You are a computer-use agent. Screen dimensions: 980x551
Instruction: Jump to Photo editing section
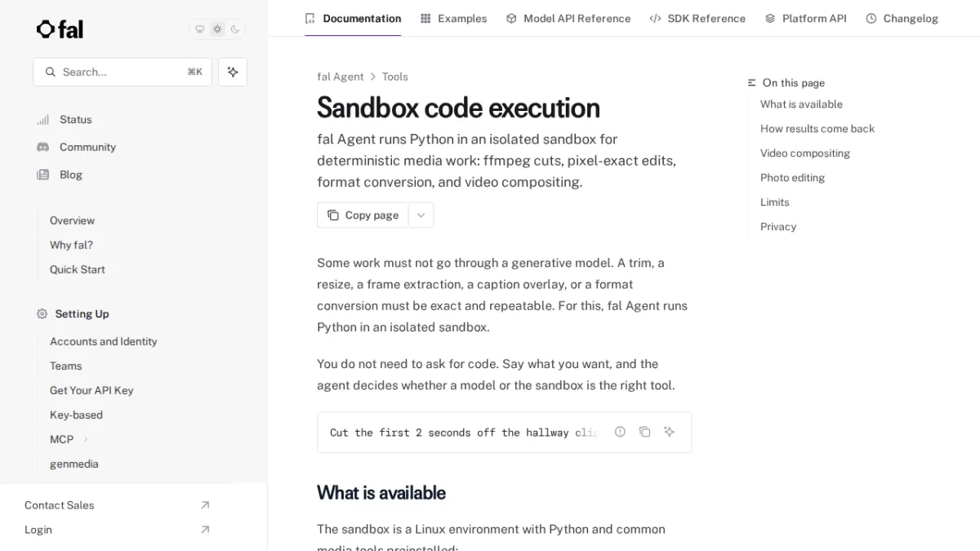point(792,178)
